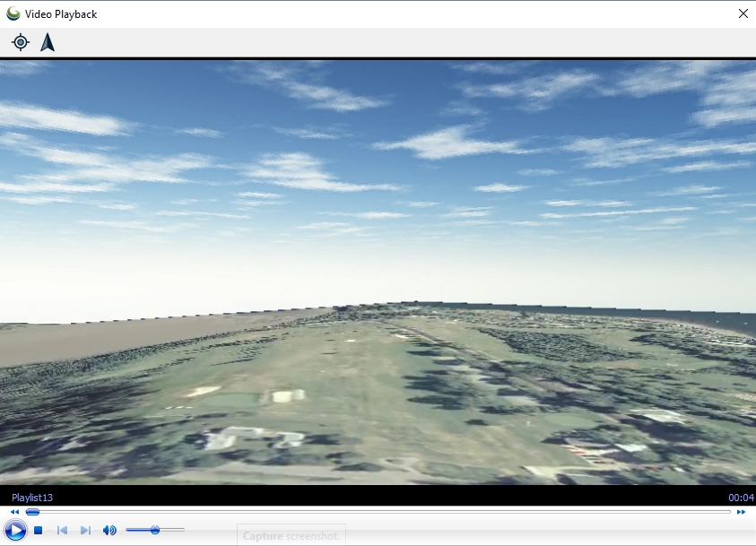Click the right end of volume track

pyautogui.click(x=183, y=530)
